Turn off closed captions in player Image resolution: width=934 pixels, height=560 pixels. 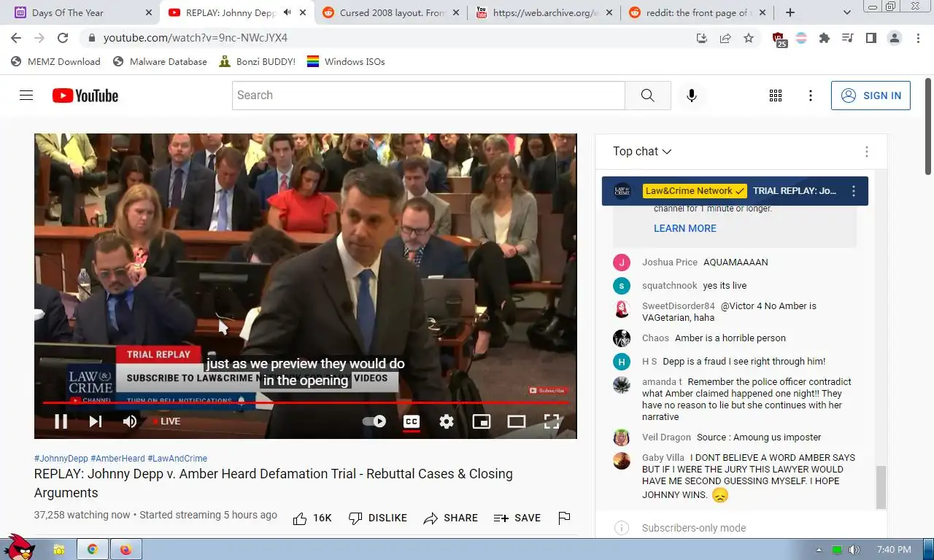412,421
